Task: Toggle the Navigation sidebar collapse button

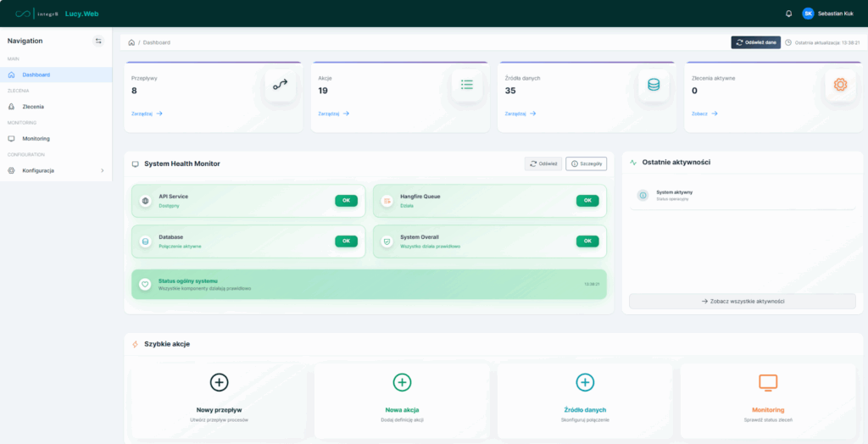Action: 98,41
